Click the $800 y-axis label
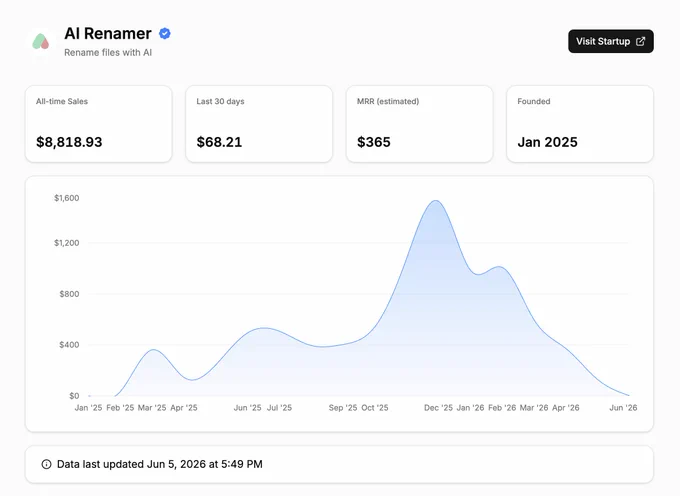This screenshot has height=496, width=680. click(69, 294)
